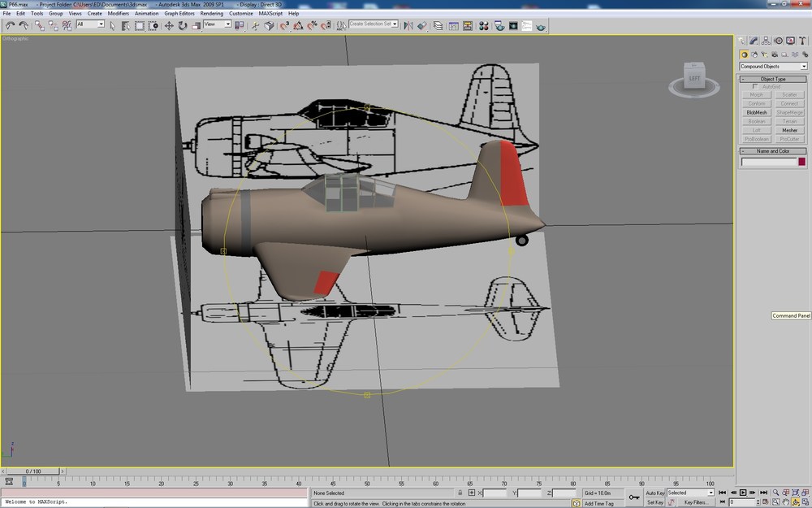Viewport: 812px width, 508px height.
Task: Collapse the Object Type rollout
Action: click(773, 79)
